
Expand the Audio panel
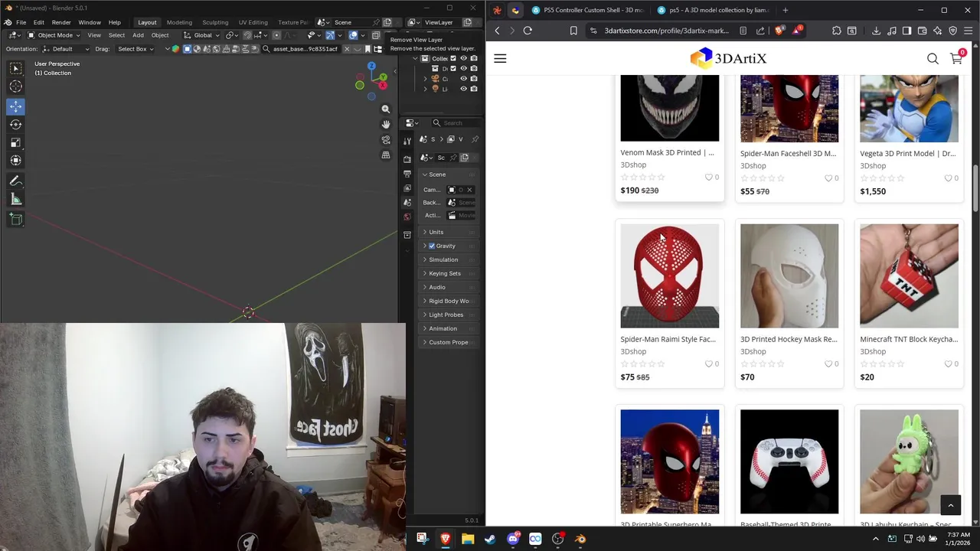(448, 287)
